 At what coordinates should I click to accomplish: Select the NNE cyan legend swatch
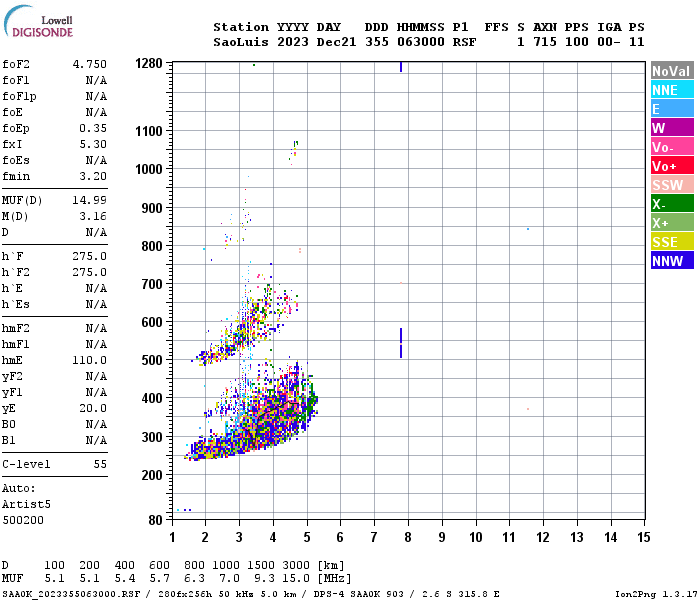(x=672, y=90)
